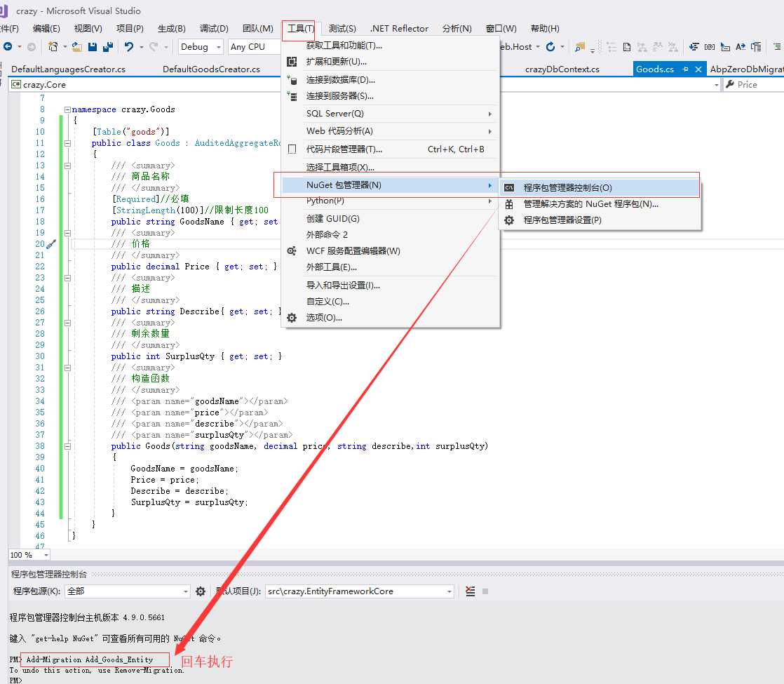The width and height of the screenshot is (784, 684).
Task: Select 程序包管理器控制台(O) submenu item
Action: pyautogui.click(x=600, y=187)
